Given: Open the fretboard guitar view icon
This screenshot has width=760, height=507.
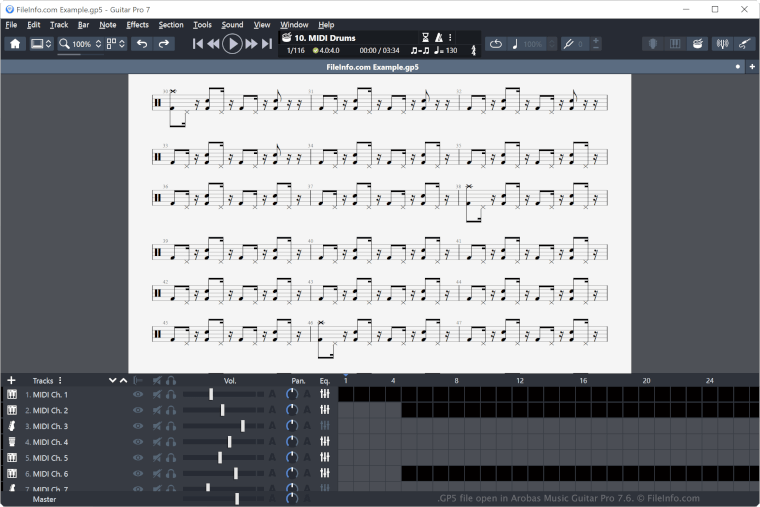Looking at the screenshot, I should point(746,44).
